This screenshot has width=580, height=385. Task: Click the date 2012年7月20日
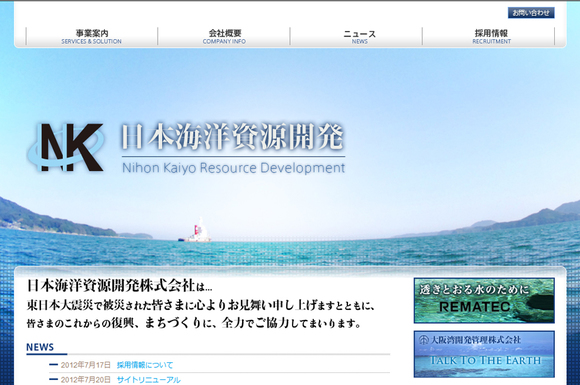86,380
